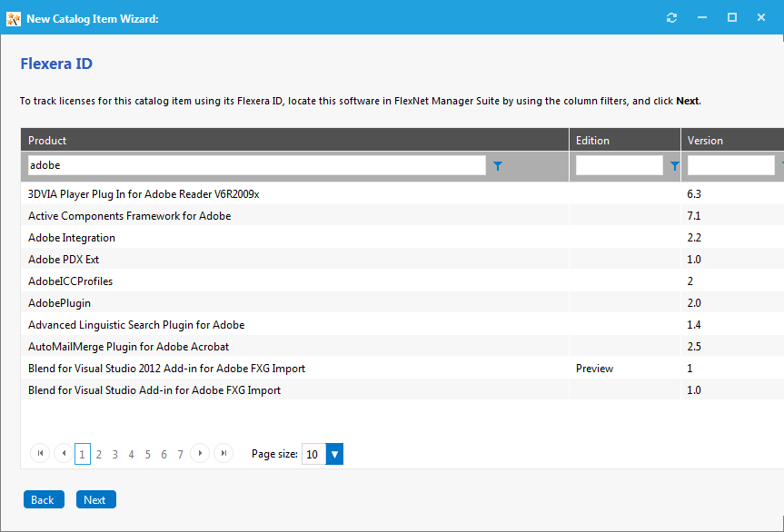
Task: Go to the first page of results
Action: tap(39, 453)
